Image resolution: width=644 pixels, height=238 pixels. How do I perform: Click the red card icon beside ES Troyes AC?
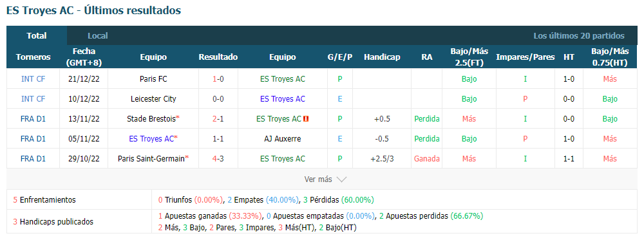click(306, 119)
